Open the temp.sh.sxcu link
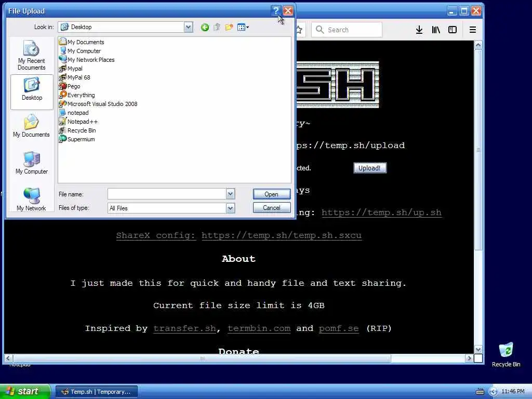Screen dimensions: 532x399 (x=282, y=235)
